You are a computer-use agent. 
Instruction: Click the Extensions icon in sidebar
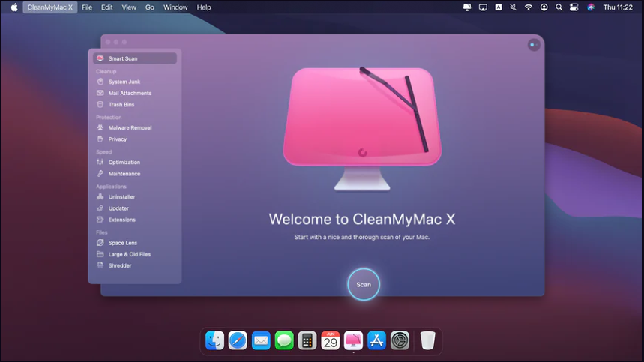tap(100, 220)
